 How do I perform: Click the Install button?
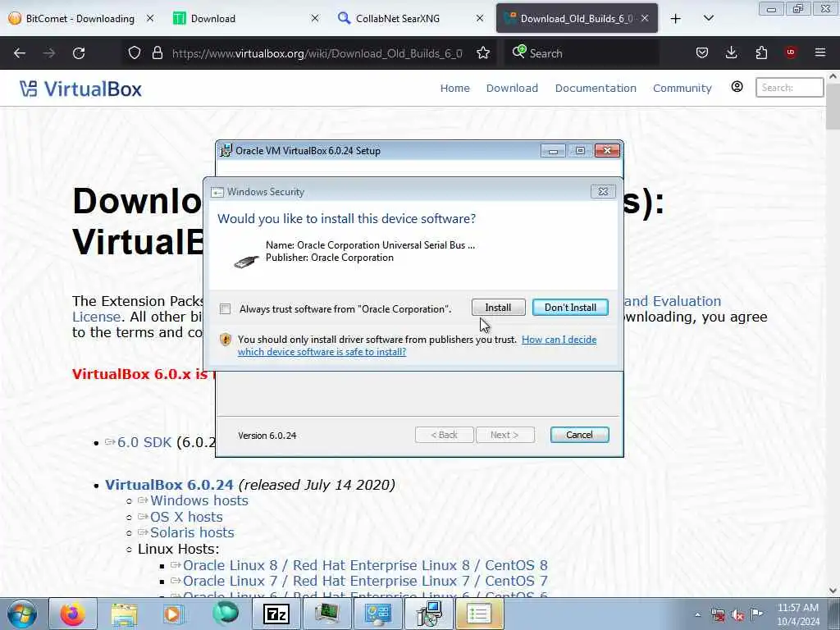tap(498, 308)
